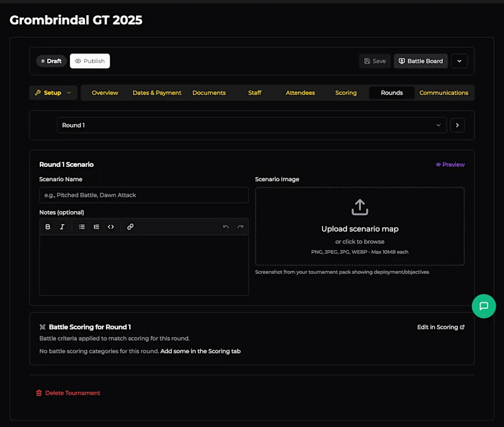Open the Setup dropdown menu
The height and width of the screenshot is (427, 504).
[53, 93]
